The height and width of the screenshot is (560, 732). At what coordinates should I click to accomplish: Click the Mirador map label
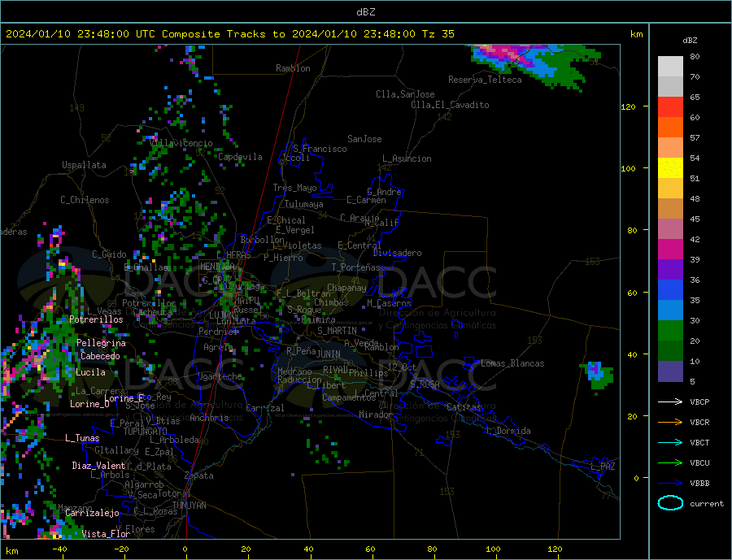(x=375, y=415)
